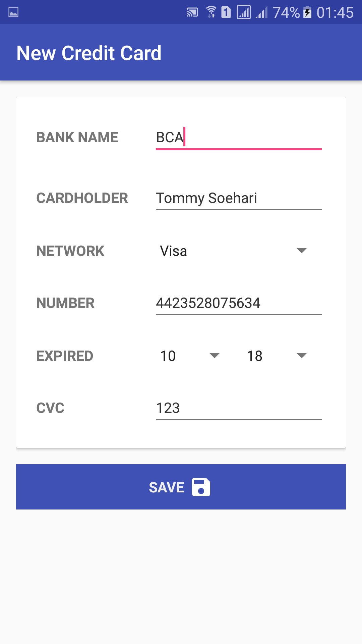Tap the Wi-Fi status icon
This screenshot has height=644, width=362.
coord(211,12)
